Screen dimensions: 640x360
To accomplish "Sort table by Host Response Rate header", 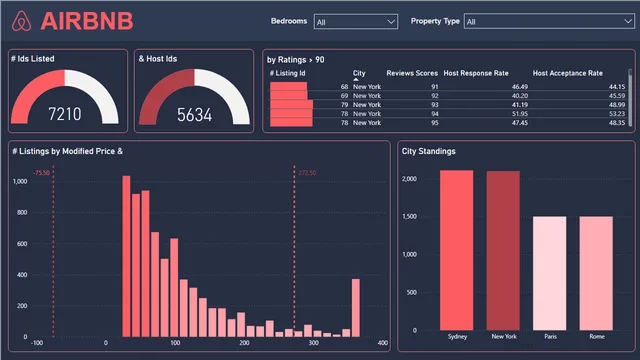I will 476,73.
